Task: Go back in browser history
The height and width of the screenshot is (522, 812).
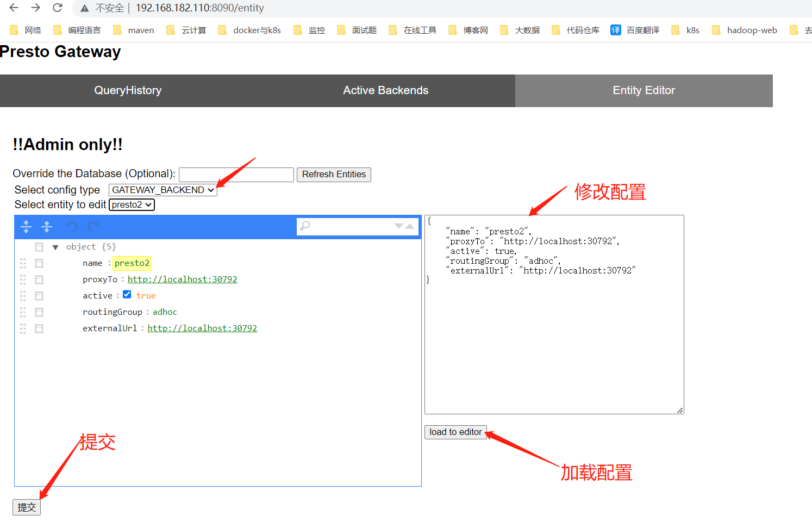Action: tap(14, 8)
